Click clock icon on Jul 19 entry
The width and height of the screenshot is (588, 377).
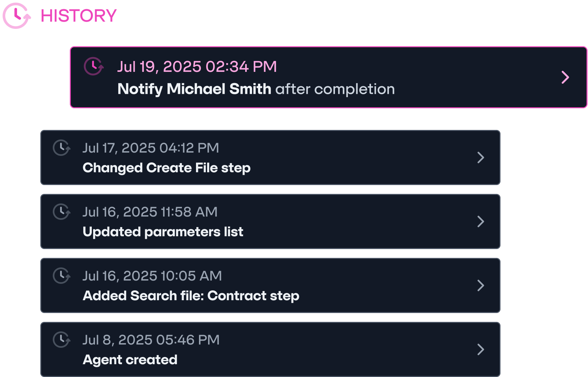(x=94, y=66)
